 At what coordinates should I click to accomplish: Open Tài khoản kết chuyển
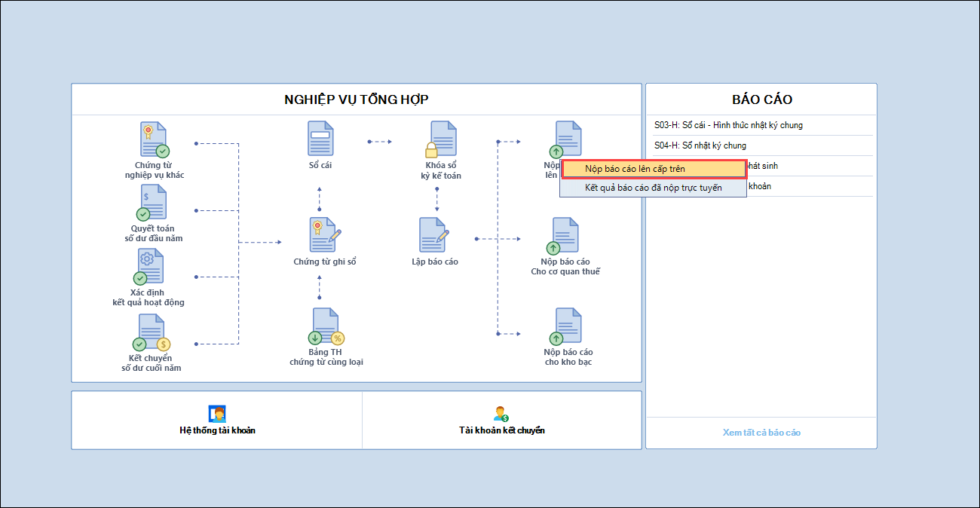point(501,421)
